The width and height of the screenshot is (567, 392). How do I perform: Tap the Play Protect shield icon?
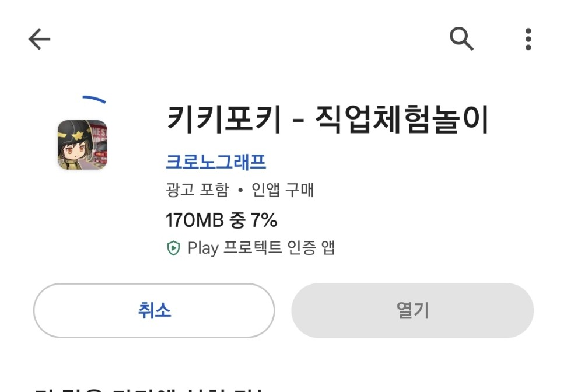pyautogui.click(x=173, y=249)
